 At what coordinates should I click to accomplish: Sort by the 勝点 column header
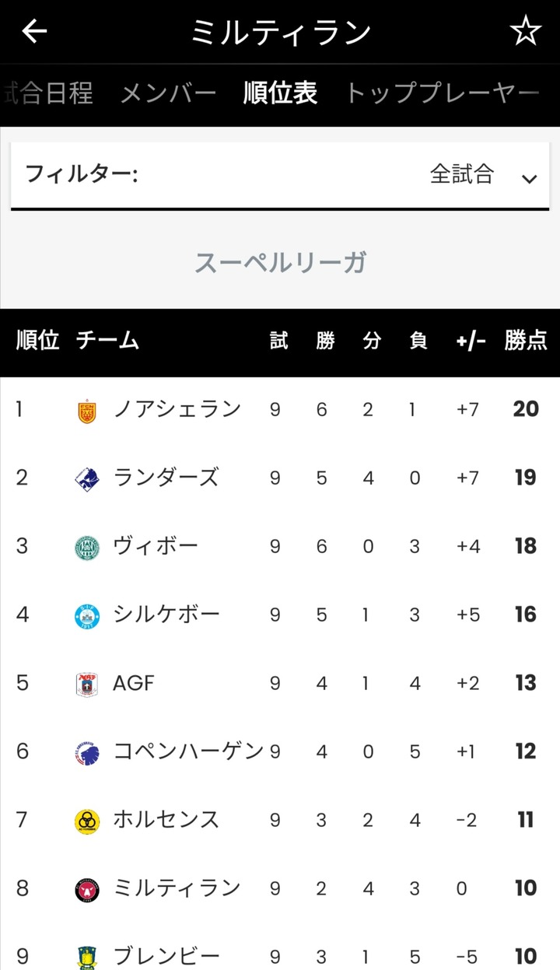526,341
